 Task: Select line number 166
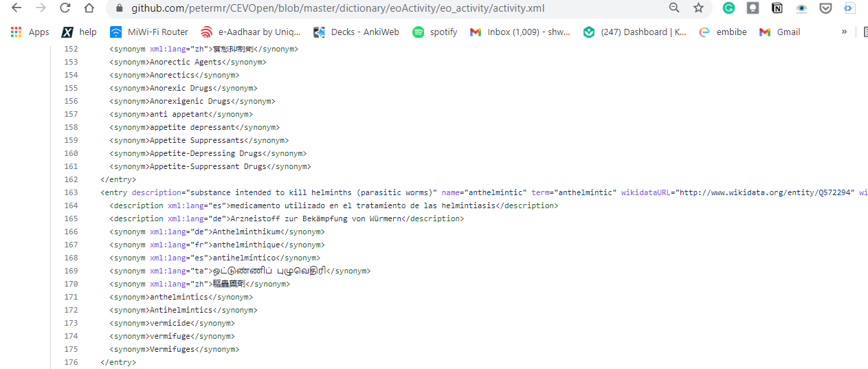click(70, 232)
